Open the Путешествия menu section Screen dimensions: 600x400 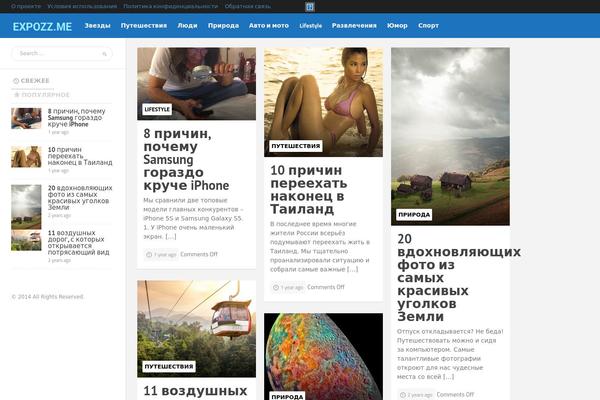[x=144, y=26]
